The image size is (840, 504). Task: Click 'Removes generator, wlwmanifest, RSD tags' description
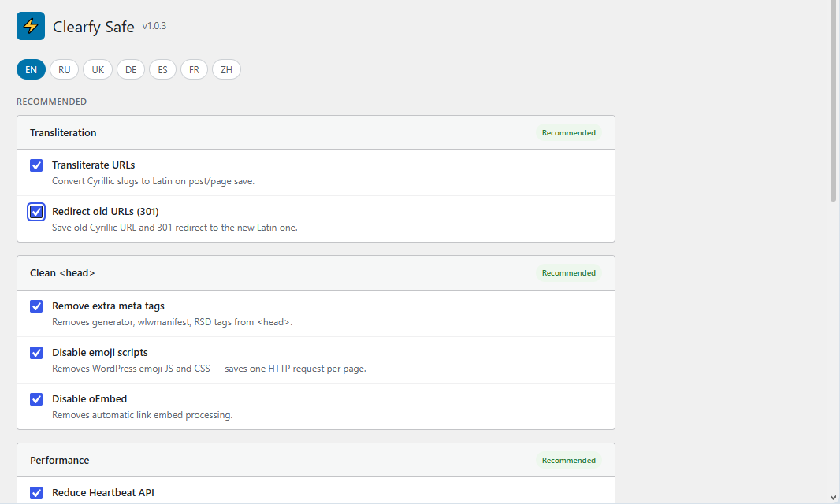click(x=172, y=322)
